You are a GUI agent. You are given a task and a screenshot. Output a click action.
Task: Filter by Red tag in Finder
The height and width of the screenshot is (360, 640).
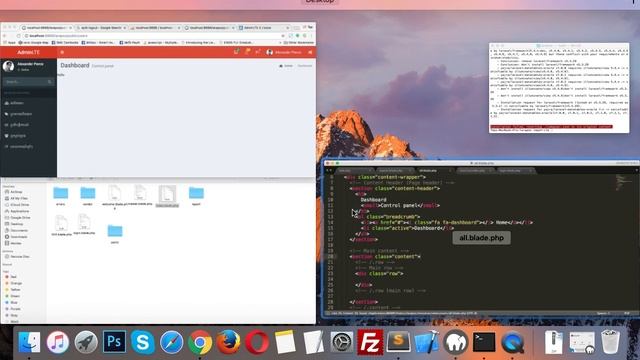tap(11, 277)
